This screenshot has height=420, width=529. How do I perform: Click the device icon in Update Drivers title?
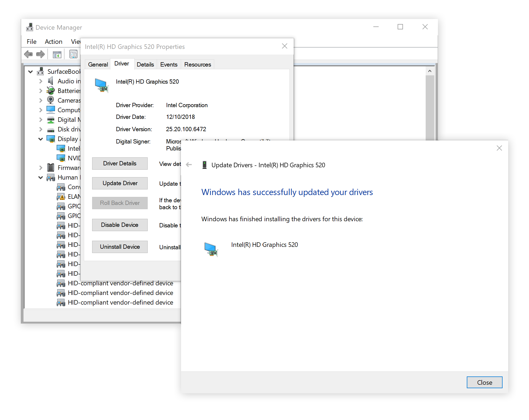pyautogui.click(x=205, y=165)
